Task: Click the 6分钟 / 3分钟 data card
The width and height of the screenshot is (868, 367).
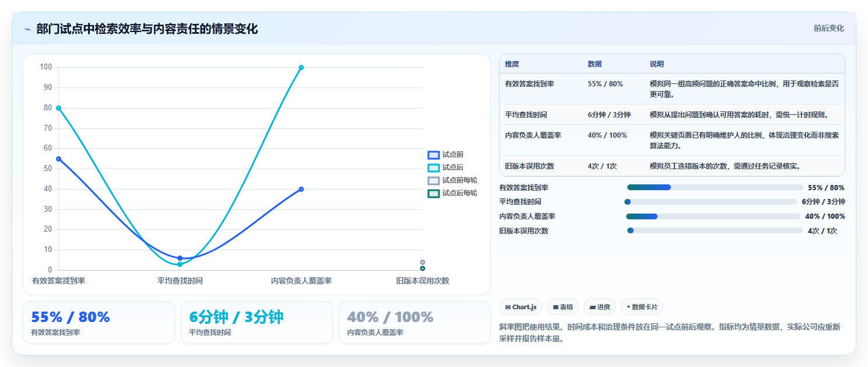Action: click(256, 323)
